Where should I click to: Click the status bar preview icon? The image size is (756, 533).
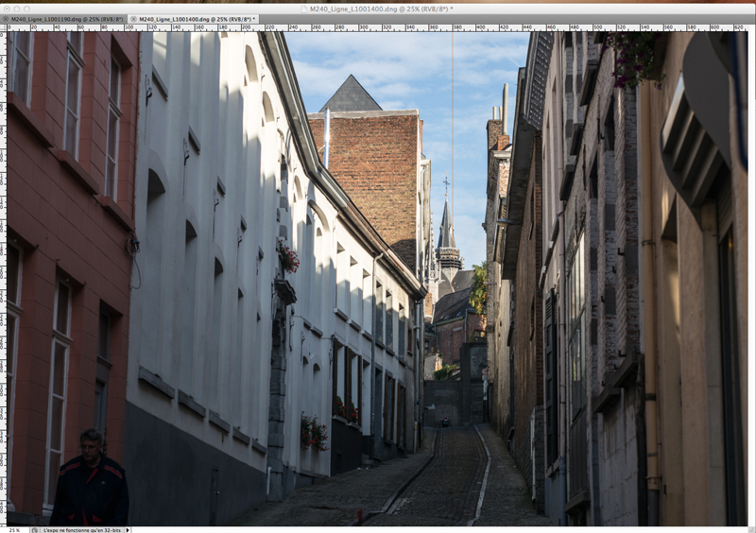[x=35, y=529]
